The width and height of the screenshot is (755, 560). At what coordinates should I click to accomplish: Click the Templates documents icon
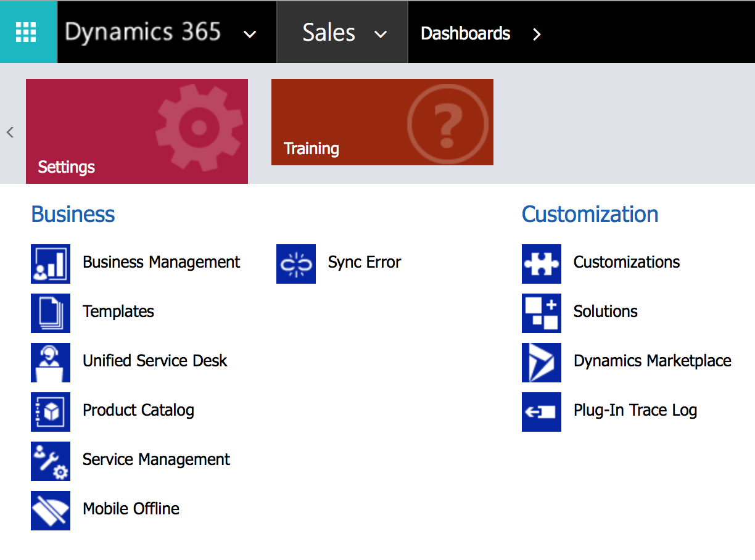[51, 313]
